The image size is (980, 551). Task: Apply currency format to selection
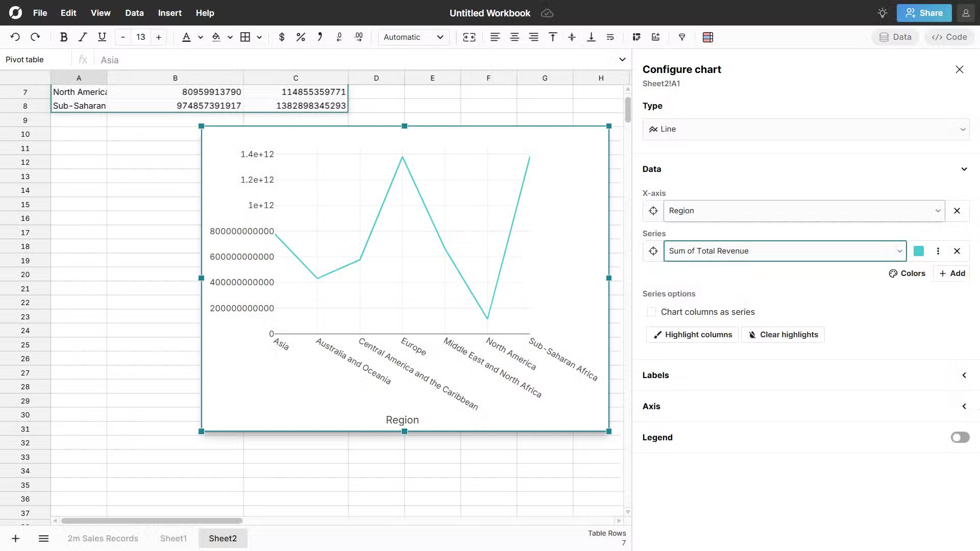point(281,37)
